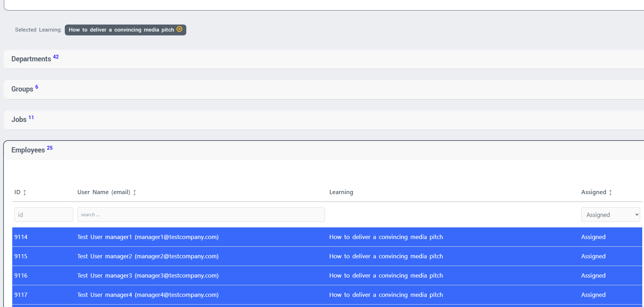Click Test User manager4 email cell
The width and height of the screenshot is (644, 307).
pos(148,295)
